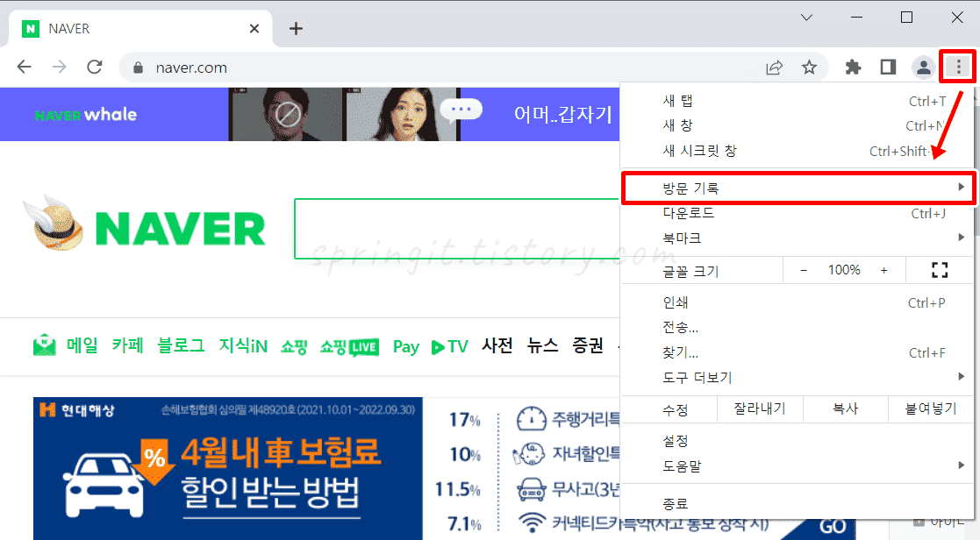Choose 인쇄 from the menu

[797, 302]
